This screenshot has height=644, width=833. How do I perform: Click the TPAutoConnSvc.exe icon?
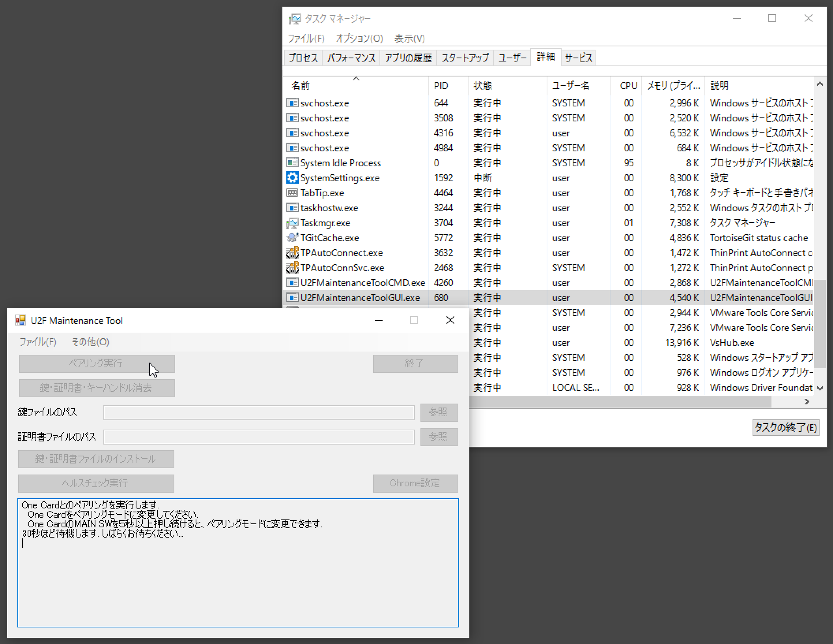coord(292,268)
